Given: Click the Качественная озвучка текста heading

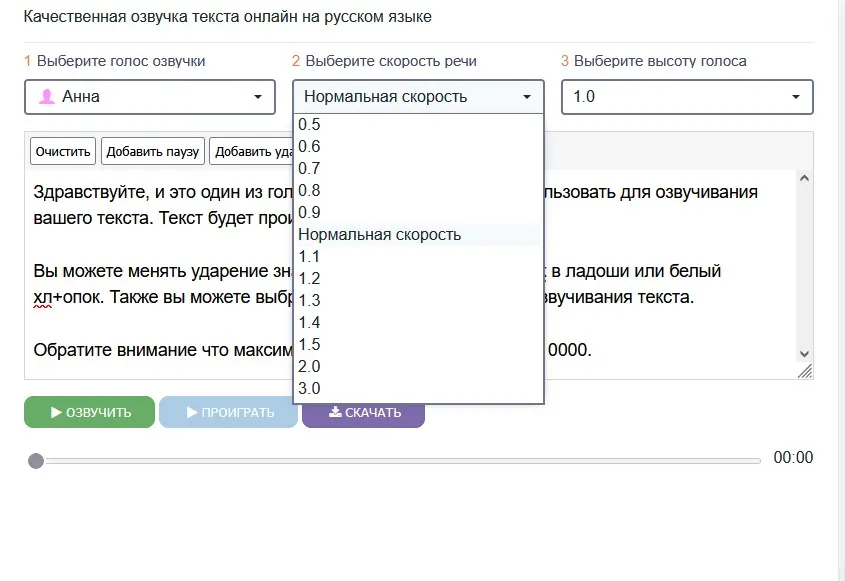Looking at the screenshot, I should coord(227,17).
